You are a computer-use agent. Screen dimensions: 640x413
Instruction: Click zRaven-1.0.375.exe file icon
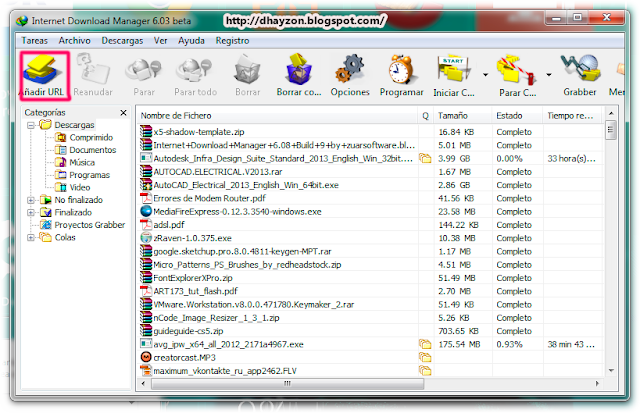(x=146, y=238)
